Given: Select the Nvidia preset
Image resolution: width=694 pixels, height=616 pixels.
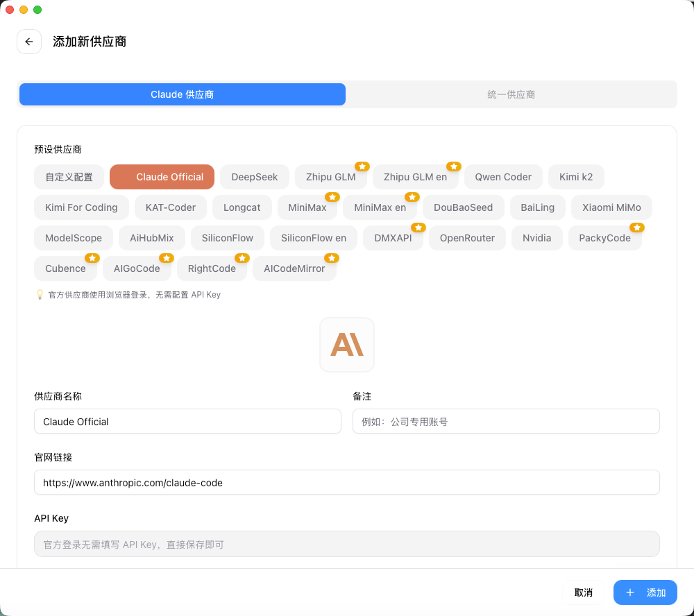Looking at the screenshot, I should (537, 238).
